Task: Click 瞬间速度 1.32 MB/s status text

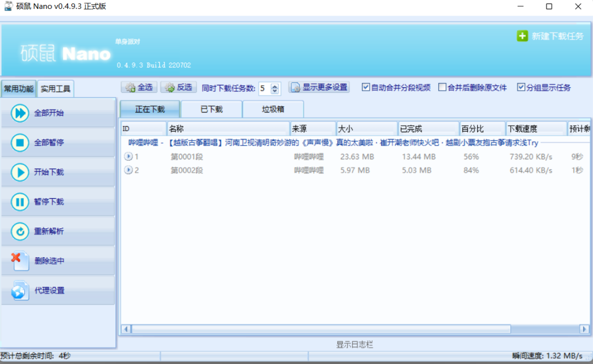Action: tap(547, 356)
